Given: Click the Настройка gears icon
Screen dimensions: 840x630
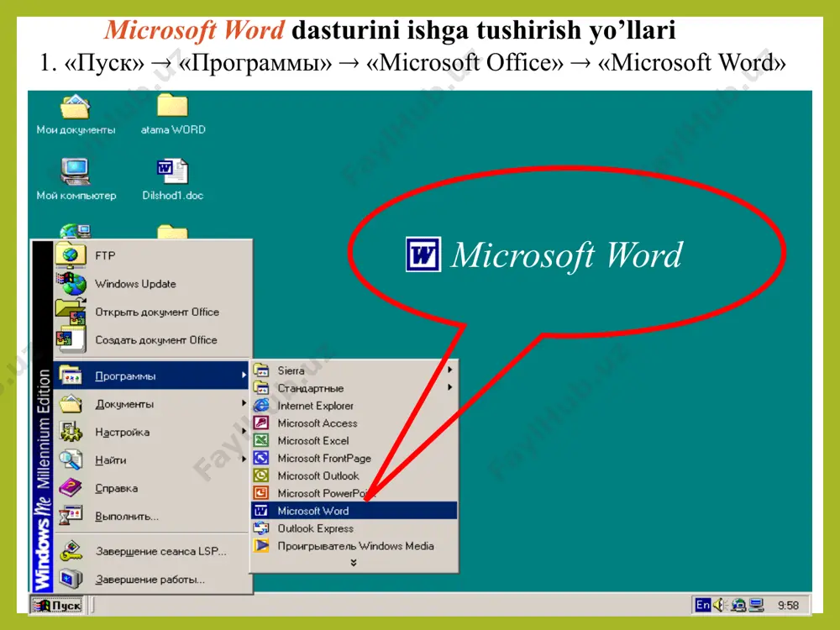Looking at the screenshot, I should [x=71, y=432].
